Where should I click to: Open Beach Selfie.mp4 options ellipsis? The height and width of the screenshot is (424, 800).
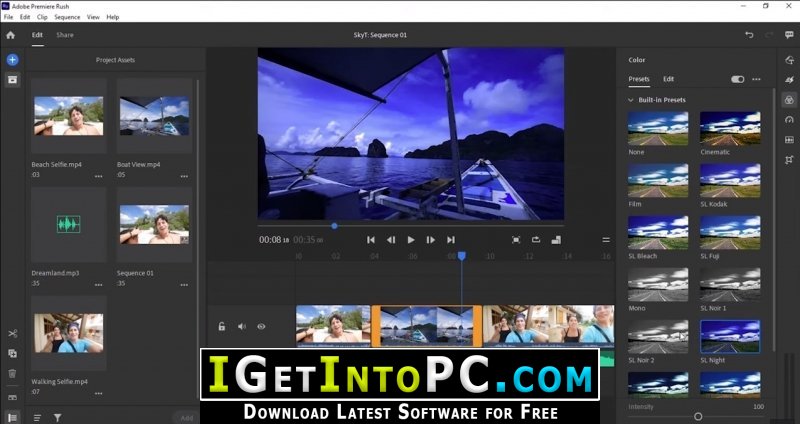pos(98,176)
